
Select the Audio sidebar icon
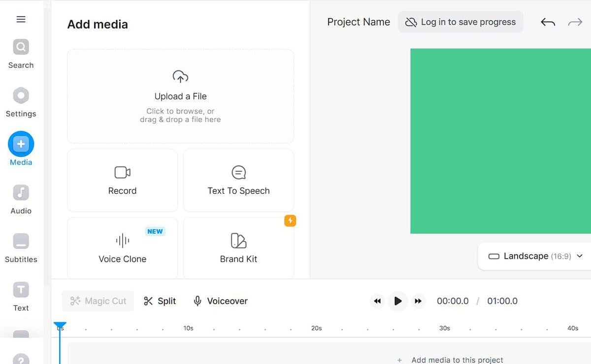click(21, 193)
